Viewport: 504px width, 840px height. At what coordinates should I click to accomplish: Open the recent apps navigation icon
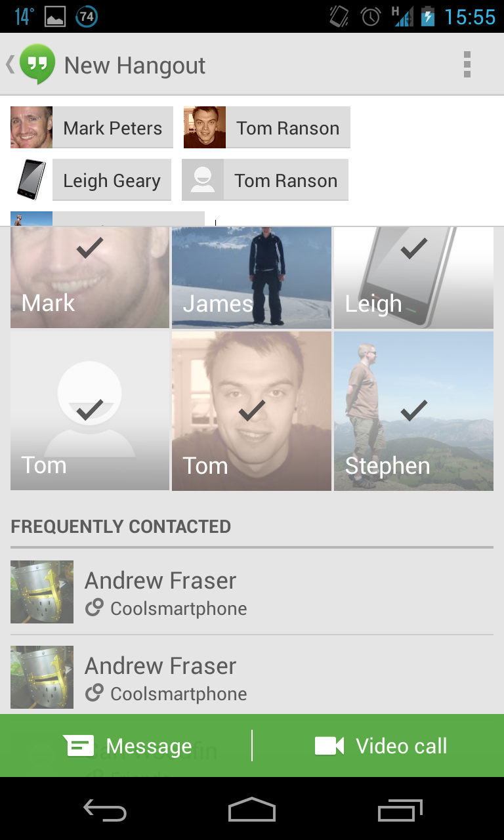(x=400, y=811)
